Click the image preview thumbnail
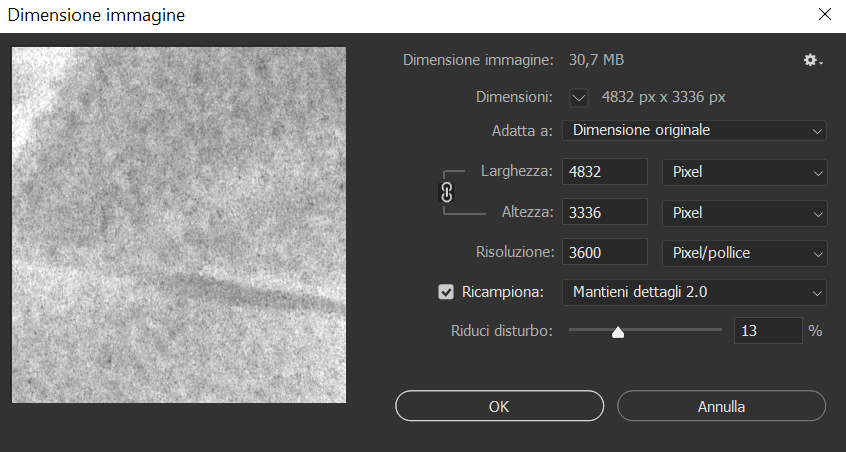The height and width of the screenshot is (452, 846). click(x=179, y=225)
